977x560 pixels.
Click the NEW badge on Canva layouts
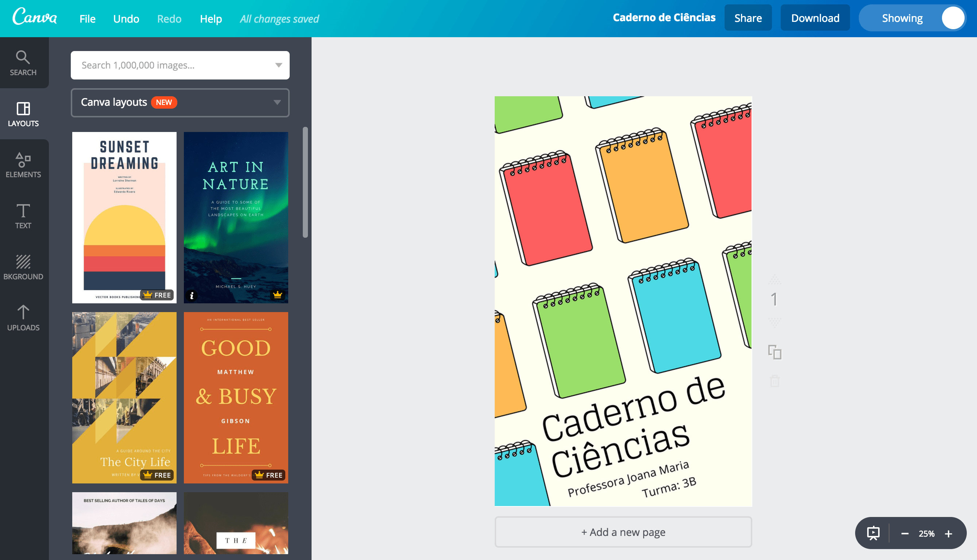[163, 102]
